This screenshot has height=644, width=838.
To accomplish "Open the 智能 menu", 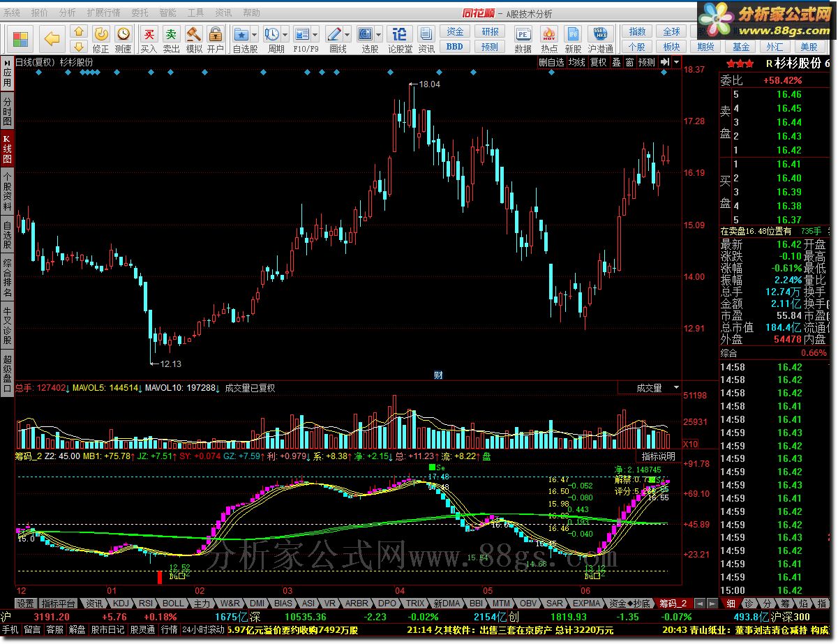I will pyautogui.click(x=167, y=13).
